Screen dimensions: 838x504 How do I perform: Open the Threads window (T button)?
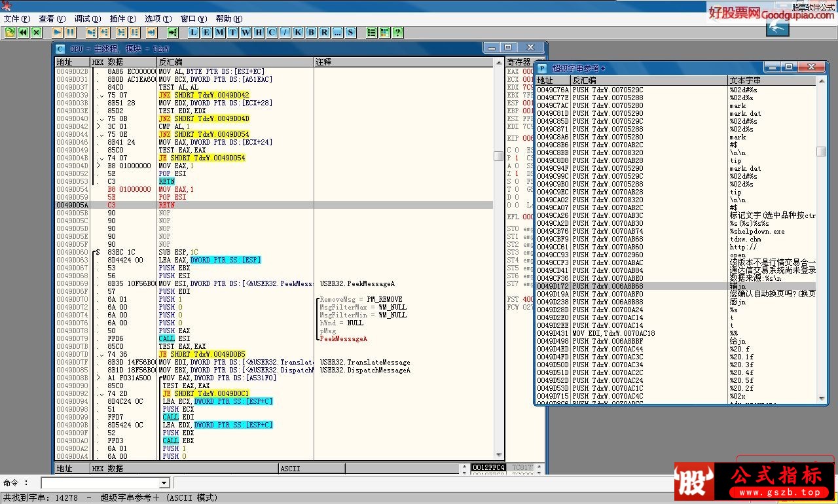click(x=233, y=32)
